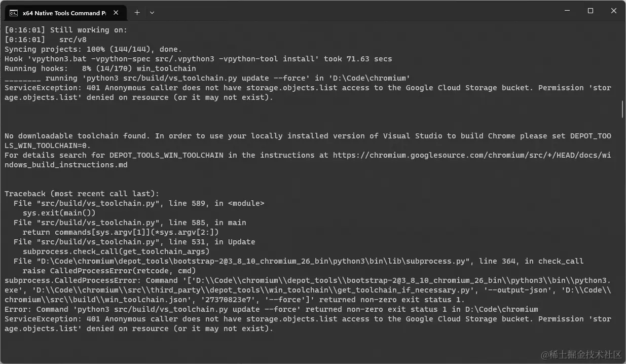Expand the new tab profile dropdown

[152, 12]
